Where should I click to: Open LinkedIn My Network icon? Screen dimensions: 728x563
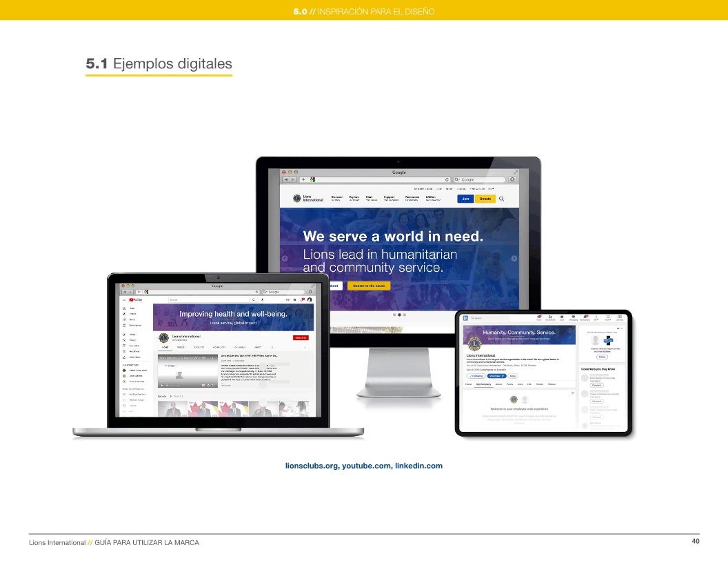click(550, 318)
